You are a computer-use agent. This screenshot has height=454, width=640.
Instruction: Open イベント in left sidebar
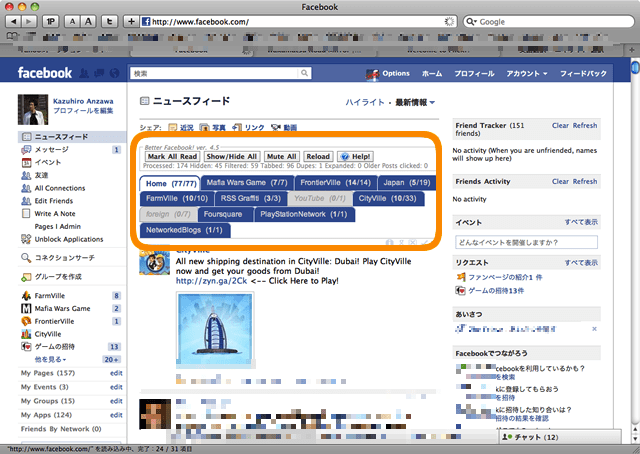coord(48,162)
